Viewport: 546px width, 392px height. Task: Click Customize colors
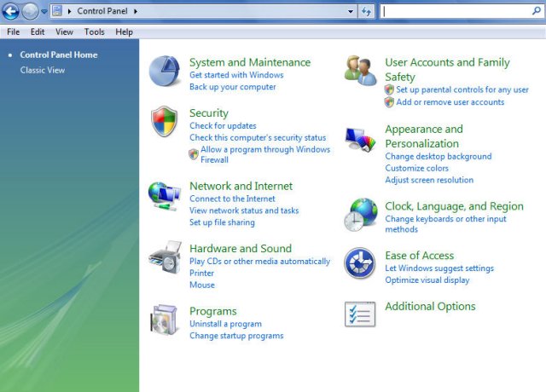(416, 169)
